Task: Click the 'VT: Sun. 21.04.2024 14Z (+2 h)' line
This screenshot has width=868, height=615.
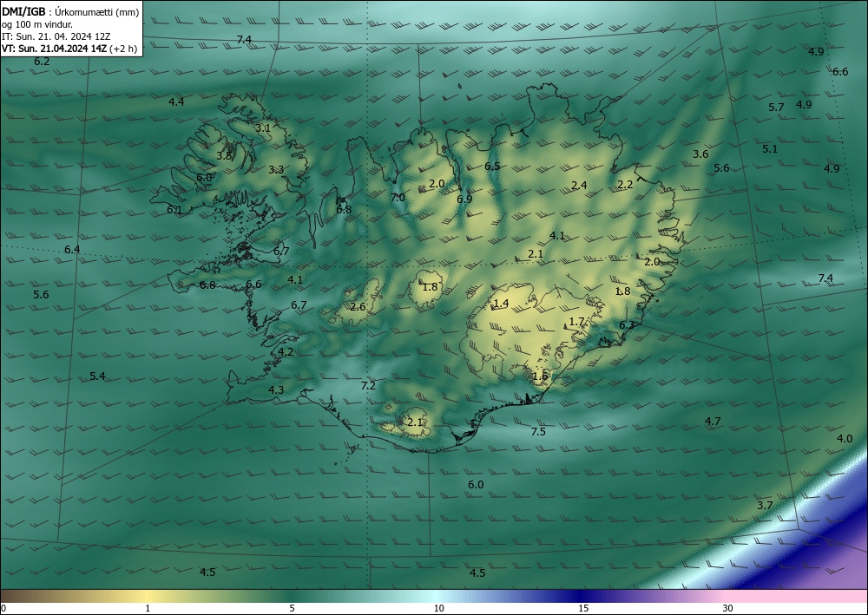Action: (69, 48)
